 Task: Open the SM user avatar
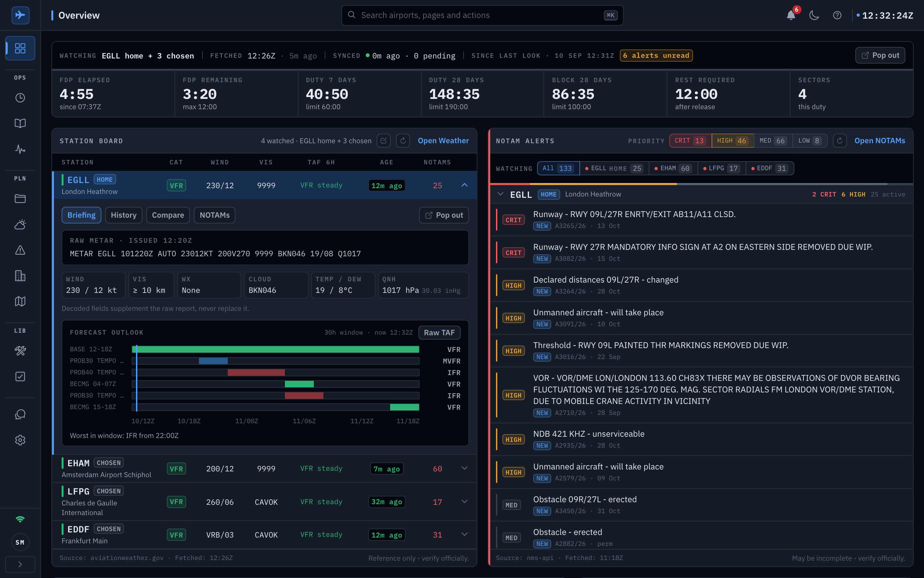click(20, 542)
